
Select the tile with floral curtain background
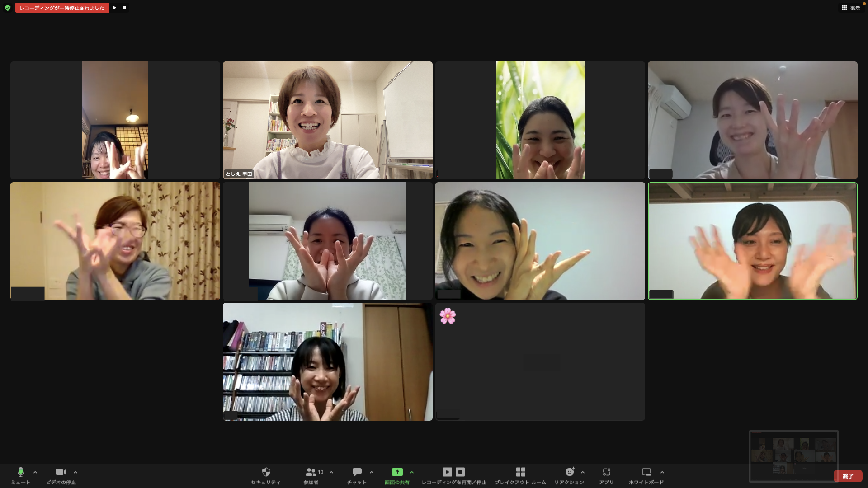pos(115,241)
